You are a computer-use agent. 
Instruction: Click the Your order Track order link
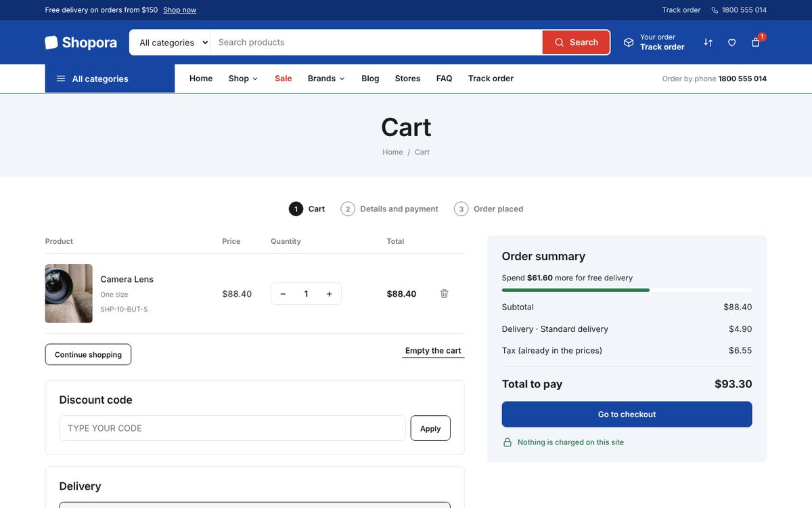pos(654,42)
